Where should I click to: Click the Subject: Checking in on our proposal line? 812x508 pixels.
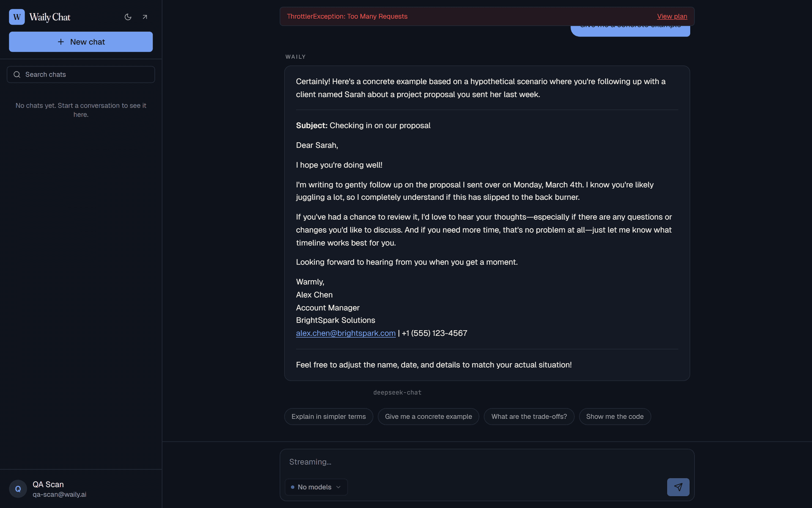pos(363,125)
